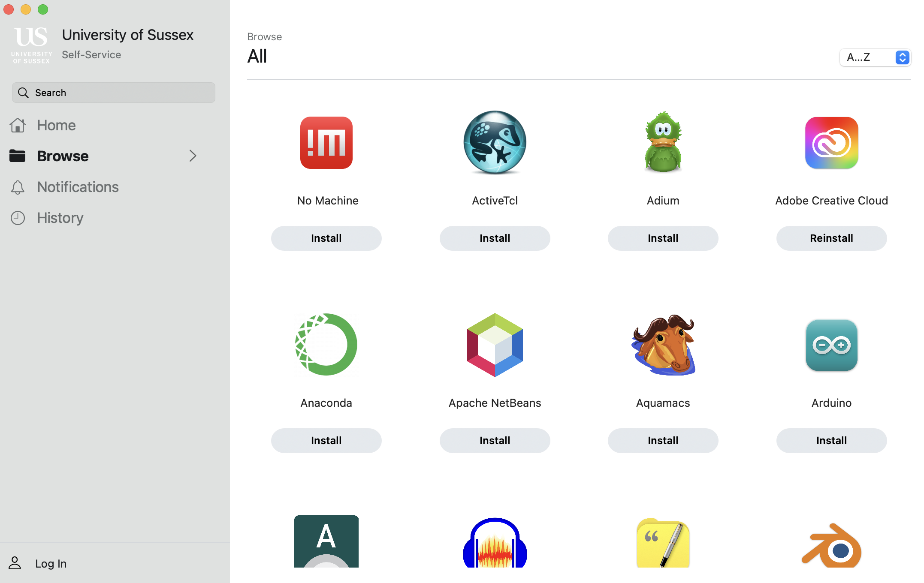
Task: Click the magnifying glass search icon
Action: pyautogui.click(x=23, y=93)
